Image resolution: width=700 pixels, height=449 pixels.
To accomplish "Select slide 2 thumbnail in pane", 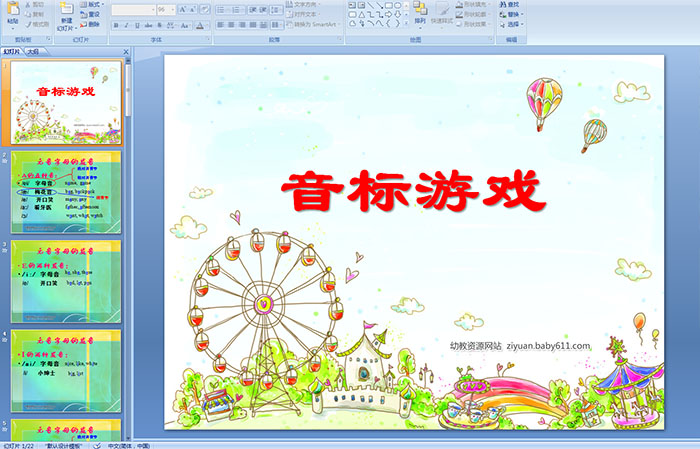I will pyautogui.click(x=66, y=192).
